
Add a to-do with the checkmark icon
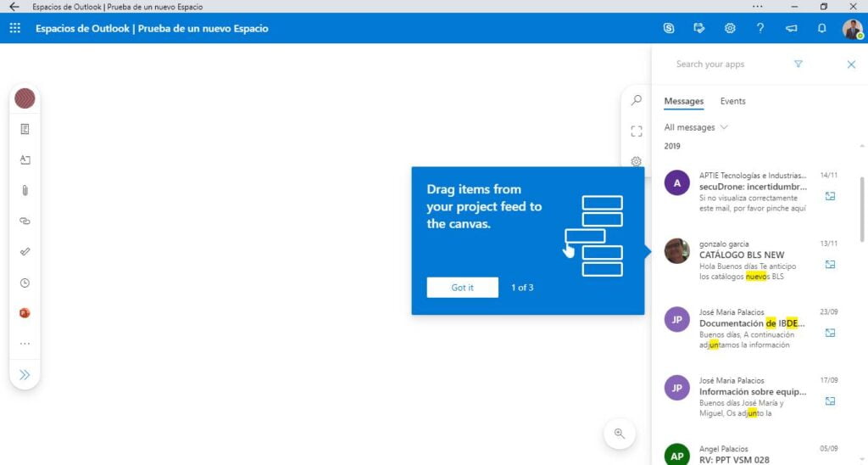25,252
